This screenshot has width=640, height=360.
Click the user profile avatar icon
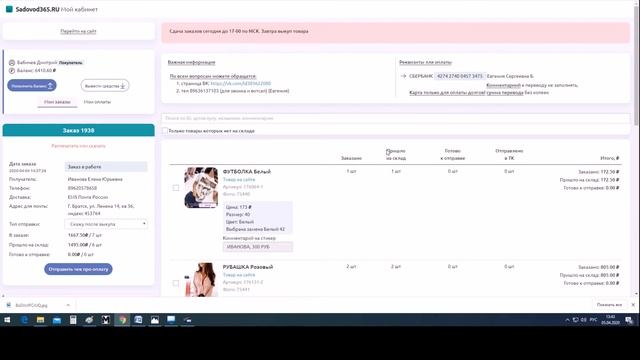(12, 63)
